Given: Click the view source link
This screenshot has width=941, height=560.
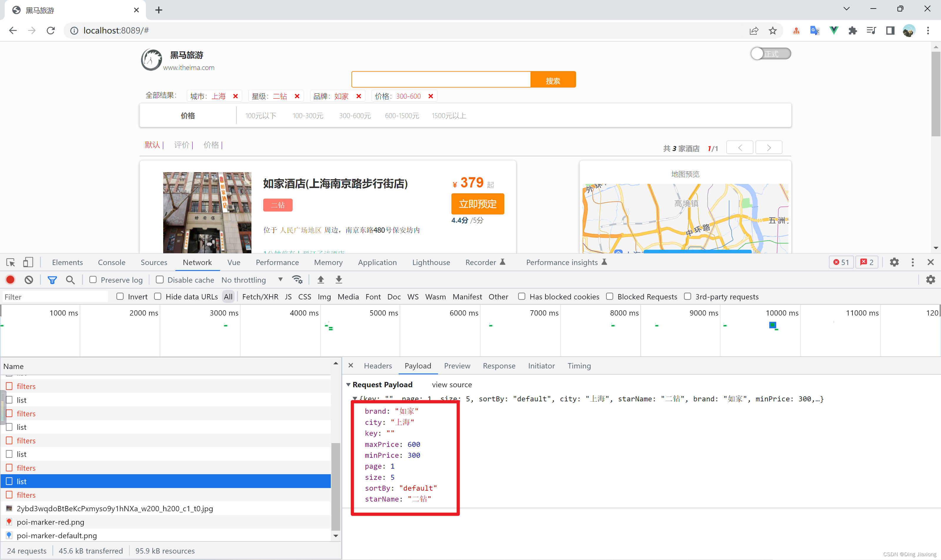Looking at the screenshot, I should [452, 385].
